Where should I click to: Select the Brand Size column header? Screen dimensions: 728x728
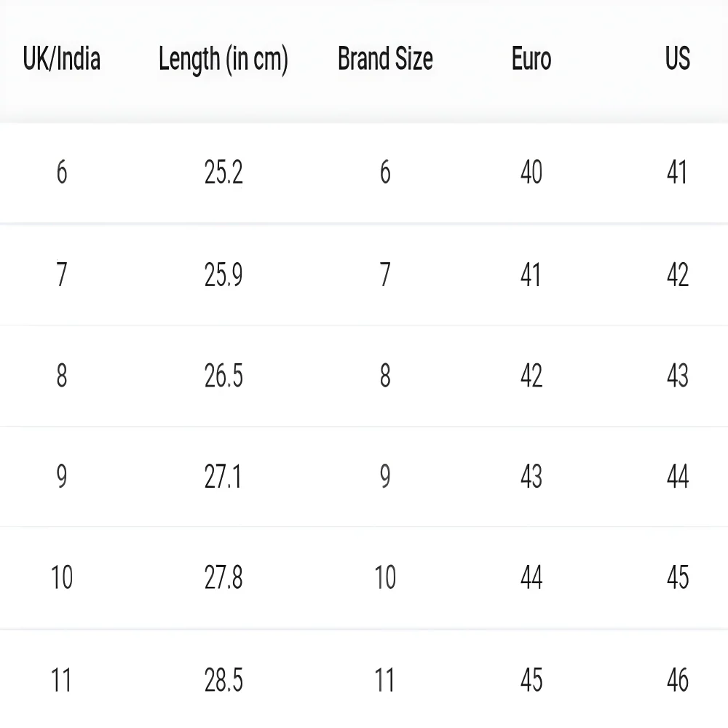385,59
